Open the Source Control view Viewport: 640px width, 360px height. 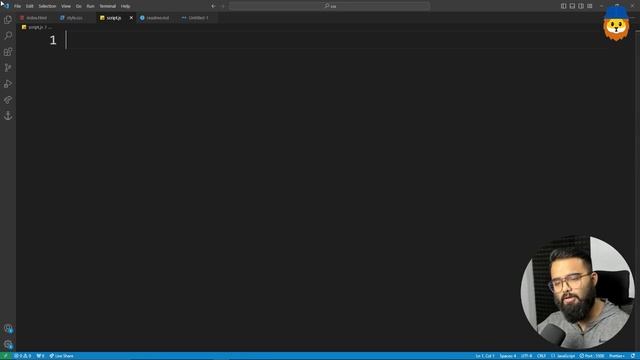point(8,68)
